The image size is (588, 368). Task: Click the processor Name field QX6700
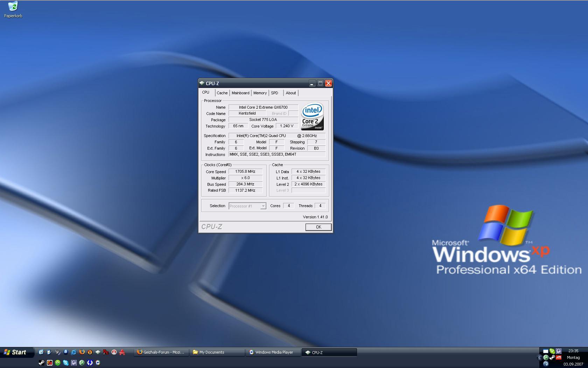263,107
